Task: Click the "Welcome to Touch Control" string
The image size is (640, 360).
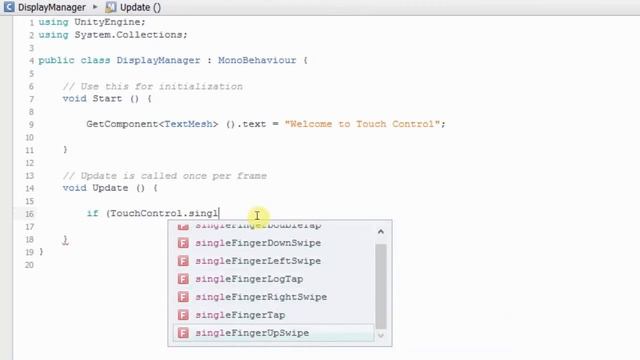Action: click(x=362, y=124)
